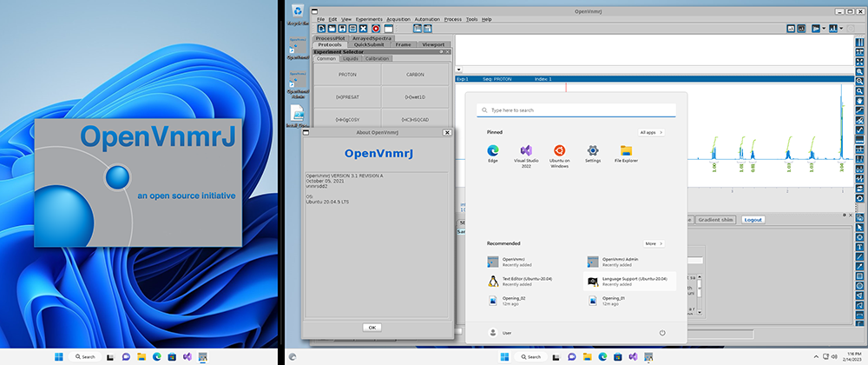Click OK in About OpenVnmrJ dialog
Image resolution: width=868 pixels, height=365 pixels.
[x=372, y=328]
